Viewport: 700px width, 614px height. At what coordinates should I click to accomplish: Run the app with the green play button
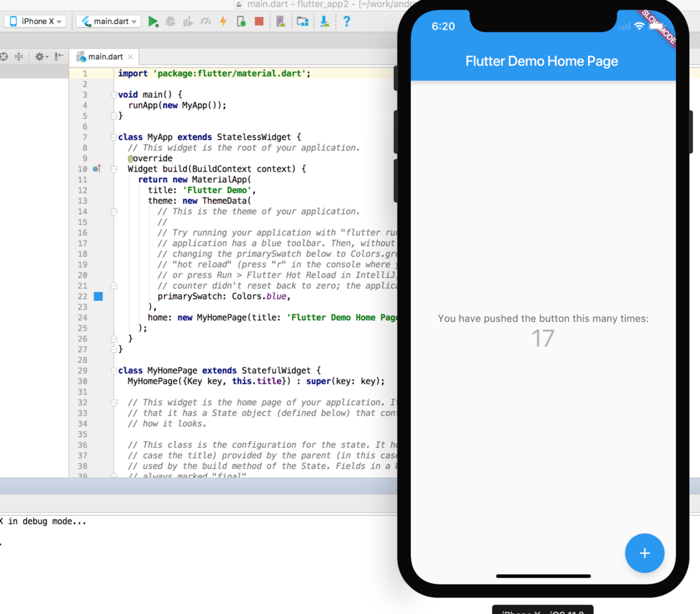click(153, 21)
